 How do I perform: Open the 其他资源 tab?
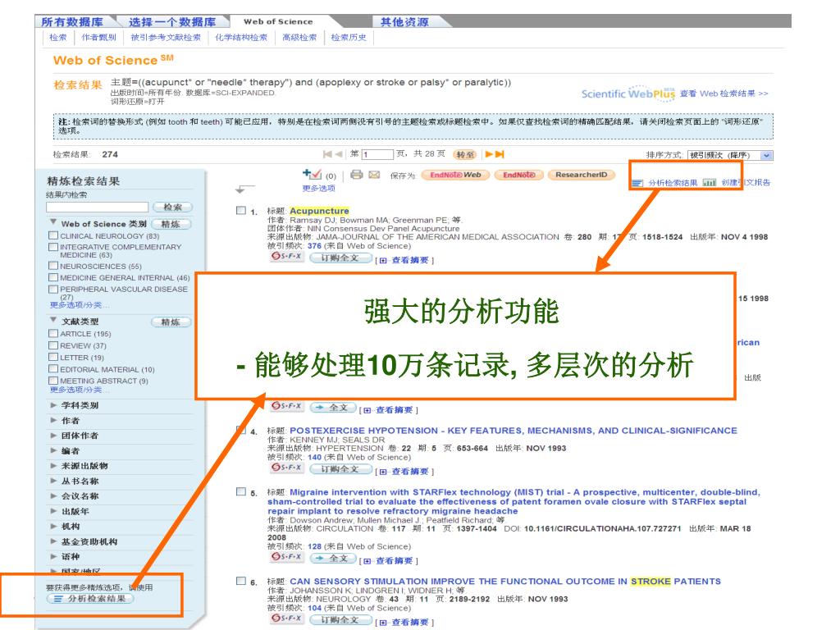(404, 22)
